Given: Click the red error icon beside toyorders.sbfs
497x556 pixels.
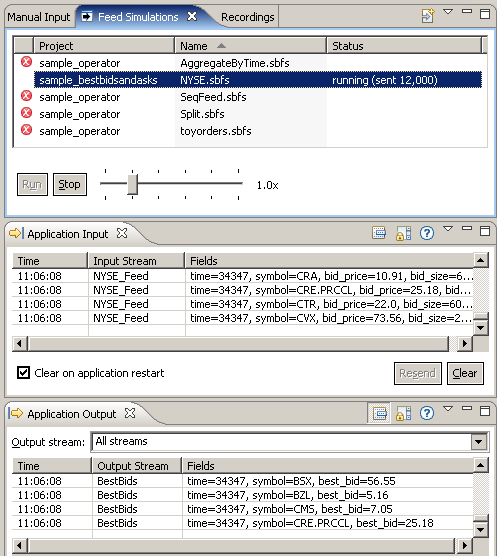Looking at the screenshot, I should coord(26,130).
